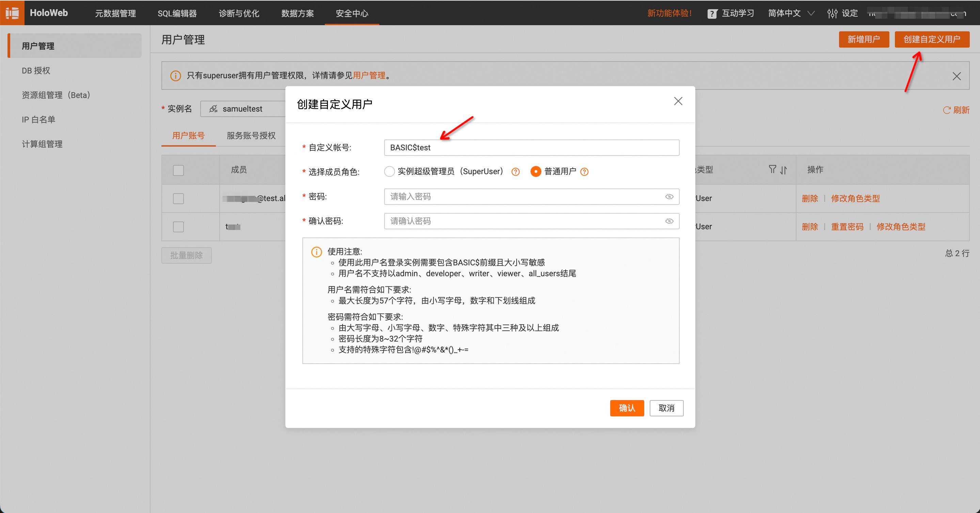Check the @test.al user row checkbox

[x=178, y=198]
